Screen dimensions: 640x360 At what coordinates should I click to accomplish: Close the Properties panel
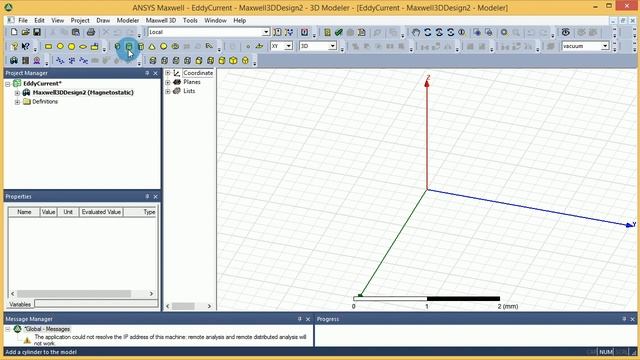point(156,196)
